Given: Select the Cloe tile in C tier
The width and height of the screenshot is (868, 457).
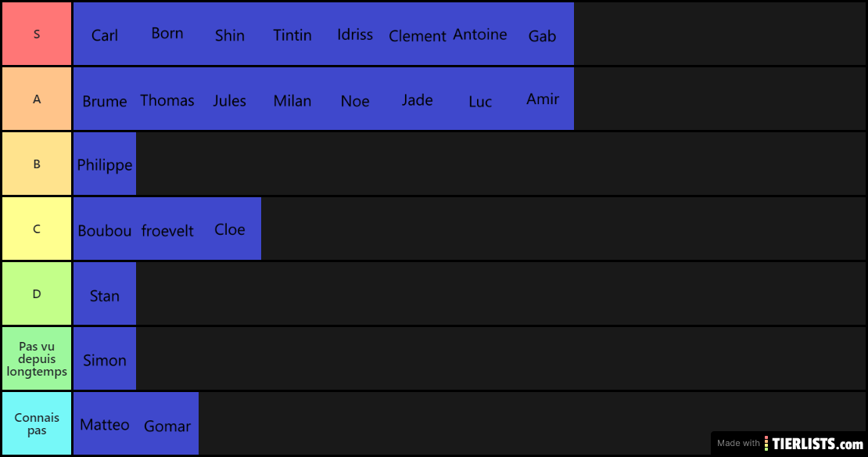Looking at the screenshot, I should coord(230,228).
